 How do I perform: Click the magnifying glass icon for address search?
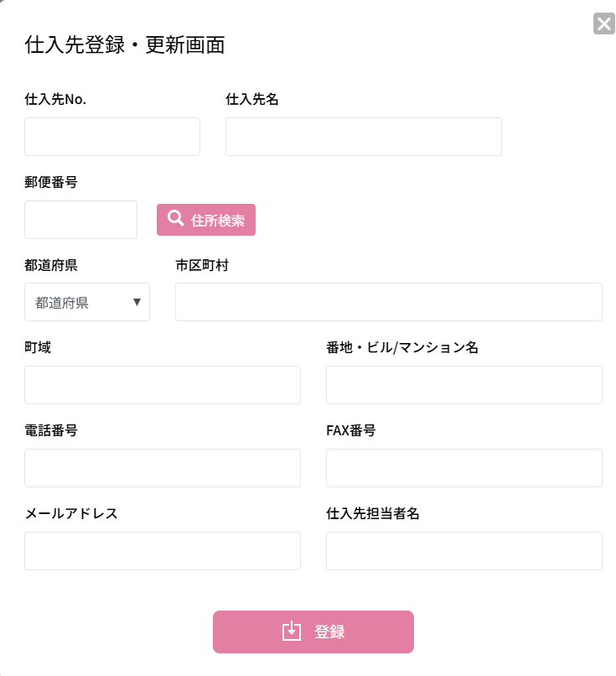tap(175, 219)
